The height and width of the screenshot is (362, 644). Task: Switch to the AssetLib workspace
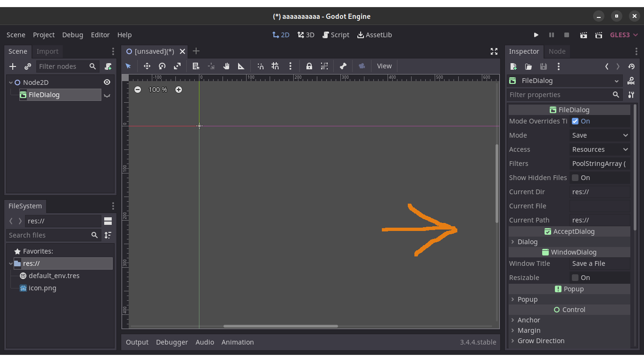(x=374, y=34)
